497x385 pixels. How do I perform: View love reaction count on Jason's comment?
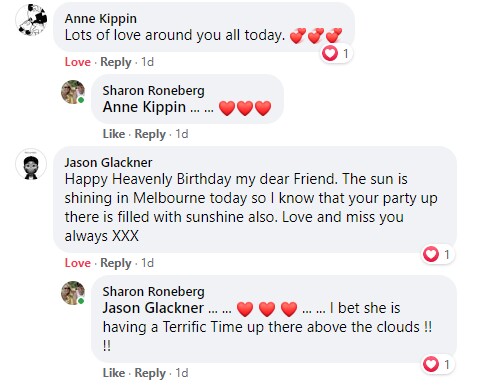coord(437,255)
